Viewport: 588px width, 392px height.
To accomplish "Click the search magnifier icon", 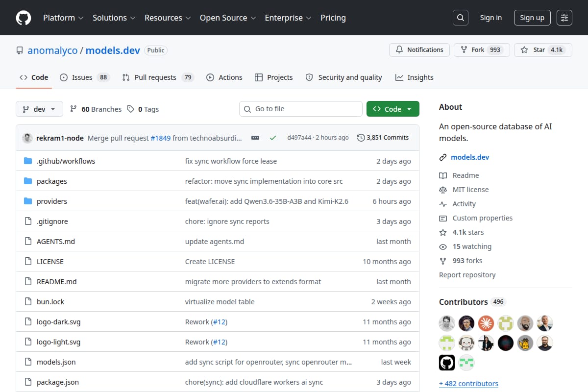I will point(460,18).
